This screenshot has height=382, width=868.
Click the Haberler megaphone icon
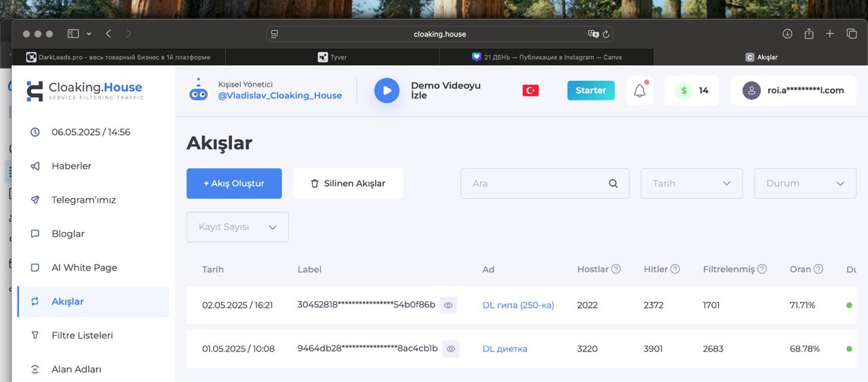35,166
